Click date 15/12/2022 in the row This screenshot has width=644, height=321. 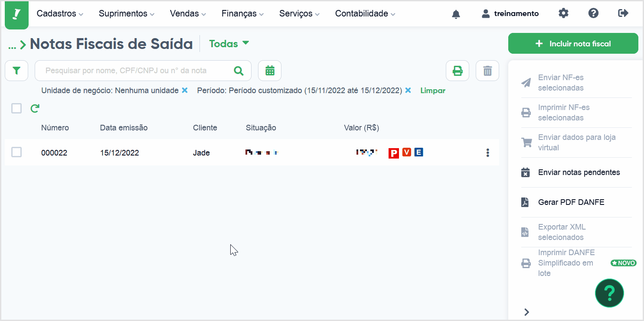point(119,153)
